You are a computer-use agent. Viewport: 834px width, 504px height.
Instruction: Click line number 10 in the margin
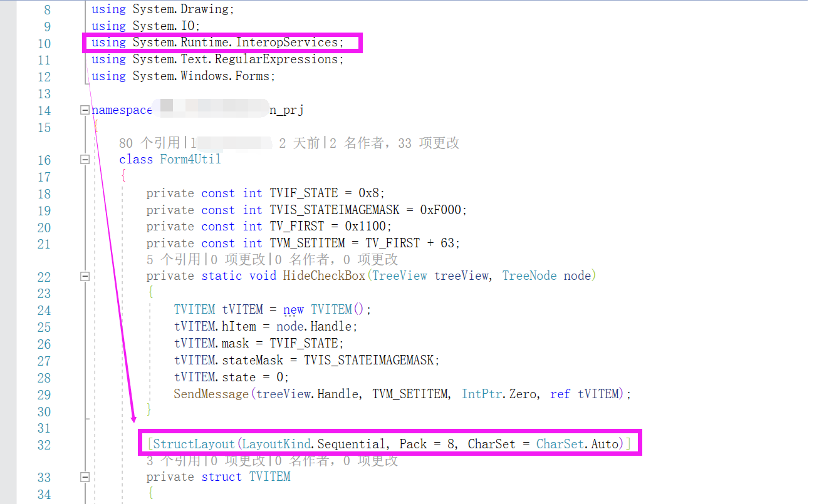pos(44,43)
